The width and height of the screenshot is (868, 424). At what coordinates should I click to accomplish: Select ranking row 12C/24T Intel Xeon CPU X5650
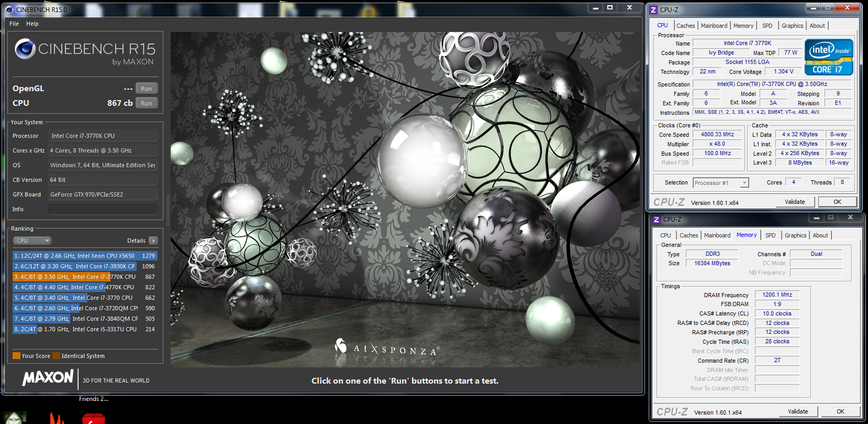click(x=85, y=256)
